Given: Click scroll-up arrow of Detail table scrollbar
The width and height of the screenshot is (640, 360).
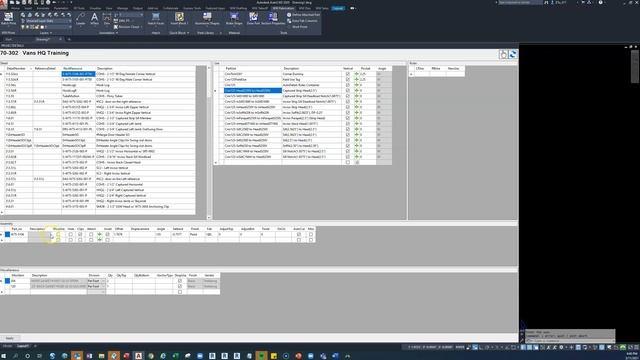Looking at the screenshot, I should coord(209,68).
